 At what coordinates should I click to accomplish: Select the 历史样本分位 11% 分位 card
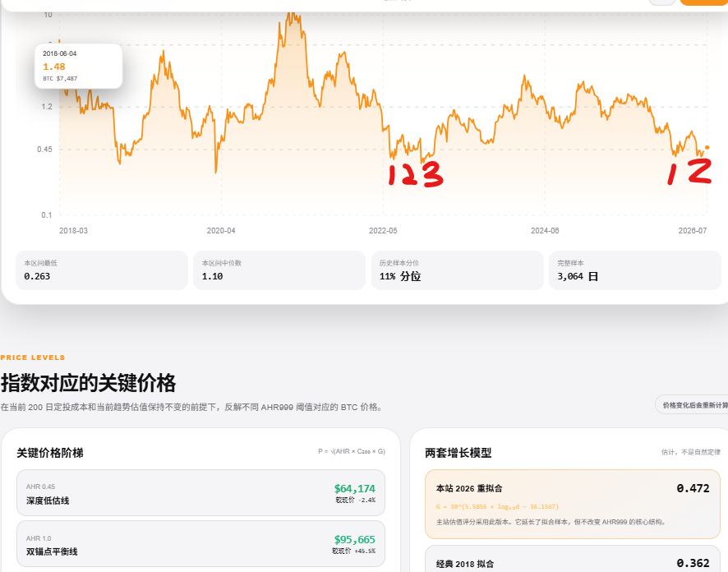(458, 270)
